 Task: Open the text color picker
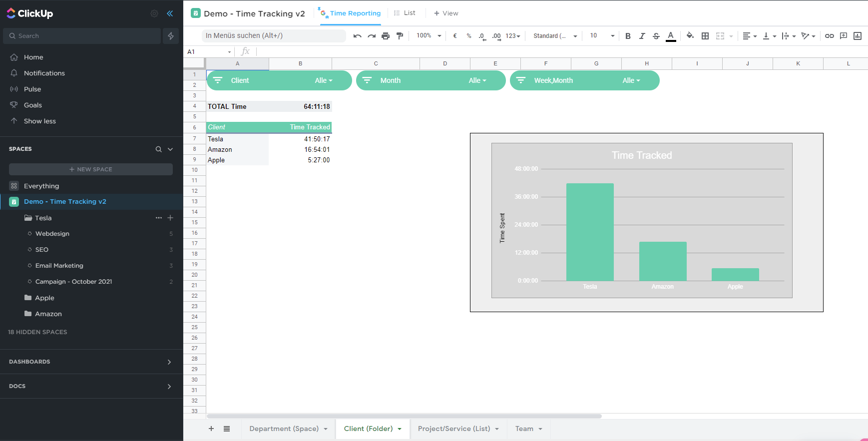tap(671, 36)
